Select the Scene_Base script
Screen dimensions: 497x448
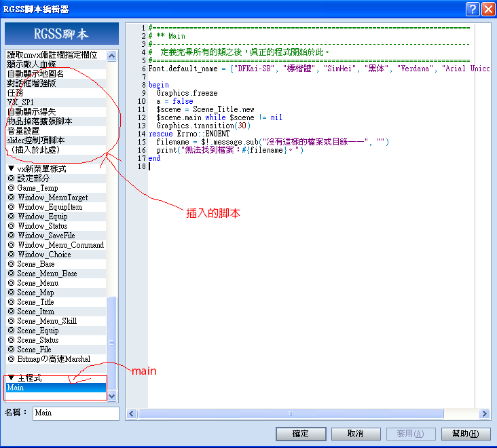(x=56, y=264)
